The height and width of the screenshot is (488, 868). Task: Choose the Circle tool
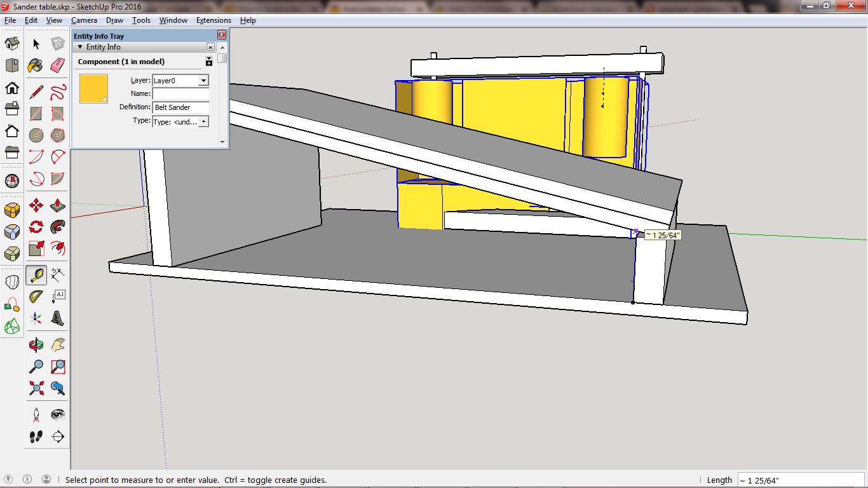click(x=36, y=135)
